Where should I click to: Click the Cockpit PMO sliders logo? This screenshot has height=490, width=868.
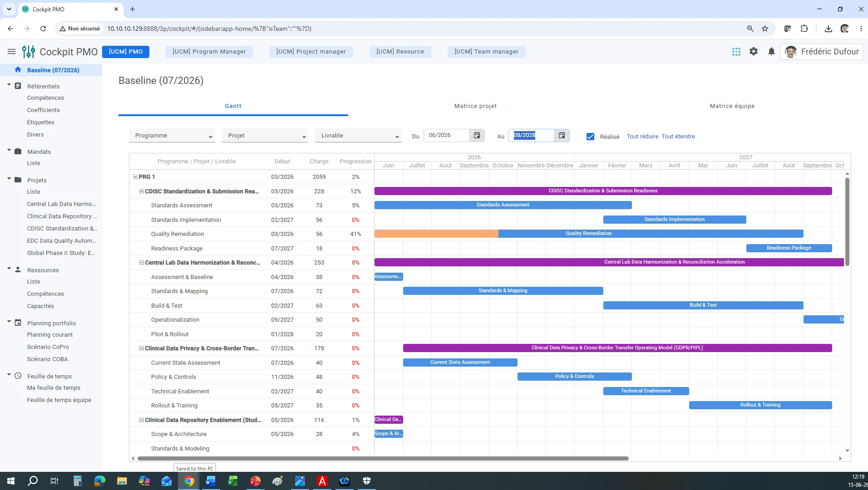tap(29, 52)
